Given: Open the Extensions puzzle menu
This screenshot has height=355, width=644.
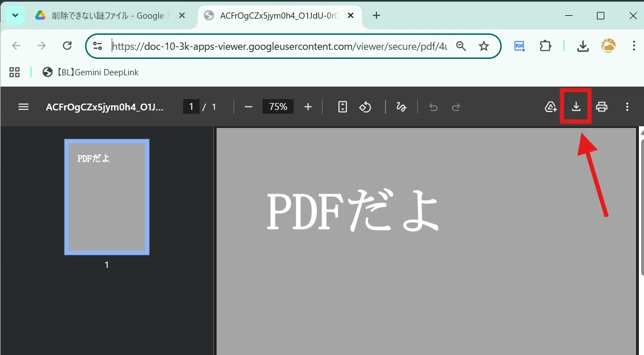Looking at the screenshot, I should tap(545, 46).
